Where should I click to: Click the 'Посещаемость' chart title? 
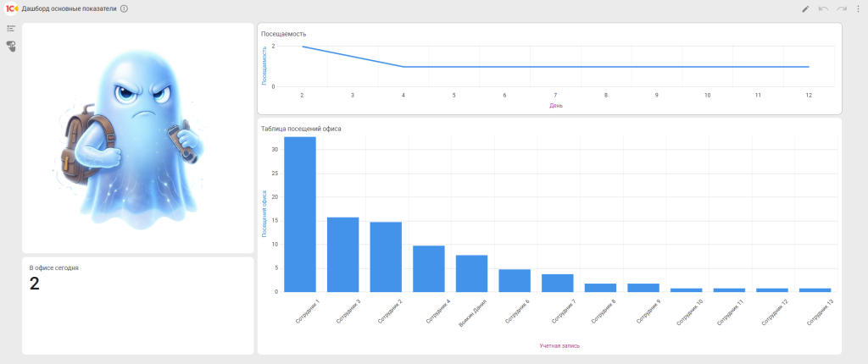tap(284, 34)
